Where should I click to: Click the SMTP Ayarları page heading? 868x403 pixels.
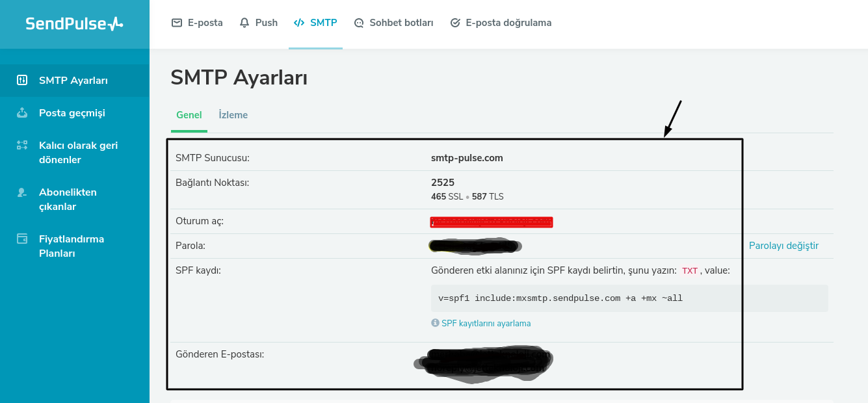[x=239, y=78]
